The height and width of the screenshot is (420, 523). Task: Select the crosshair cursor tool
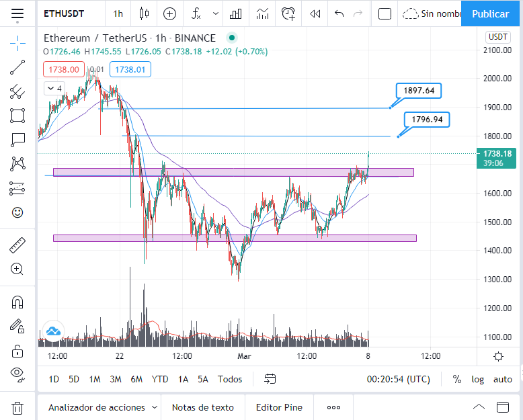17,43
